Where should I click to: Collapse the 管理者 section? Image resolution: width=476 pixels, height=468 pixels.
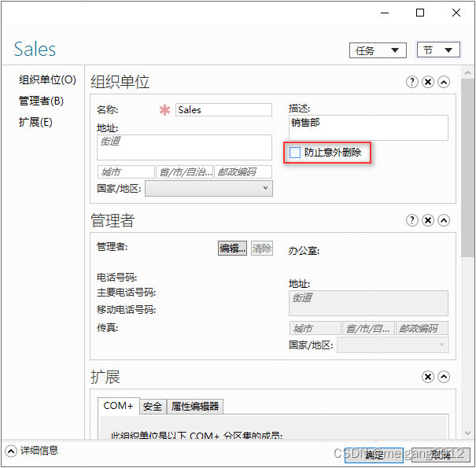coord(444,220)
